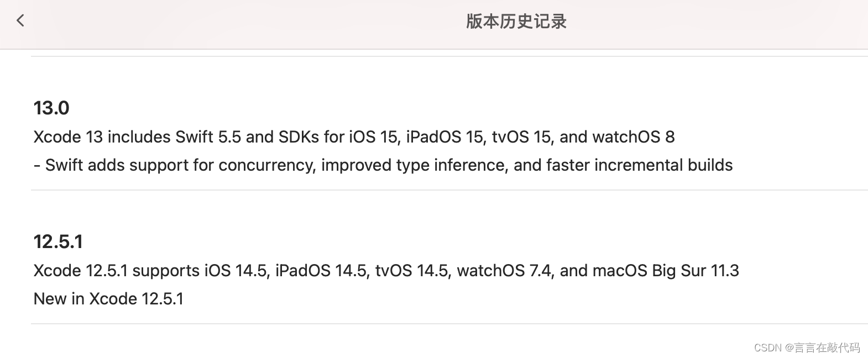Click the Swift concurrency bullet text
Viewport: 868px width, 358px height.
coord(383,165)
